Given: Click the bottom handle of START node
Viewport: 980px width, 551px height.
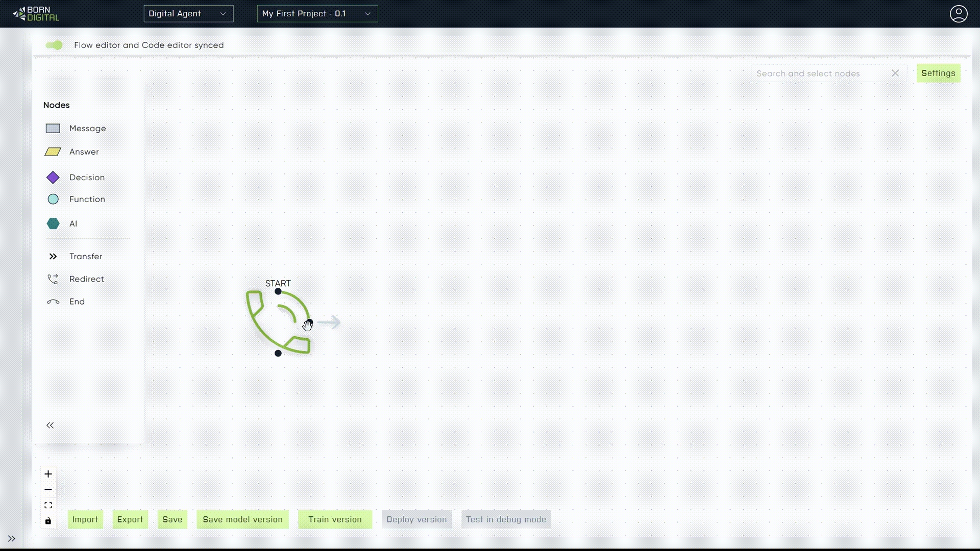Looking at the screenshot, I should pyautogui.click(x=278, y=353).
